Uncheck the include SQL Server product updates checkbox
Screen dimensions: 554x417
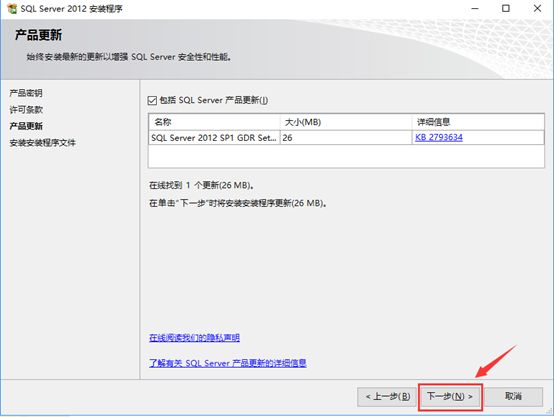(x=152, y=101)
